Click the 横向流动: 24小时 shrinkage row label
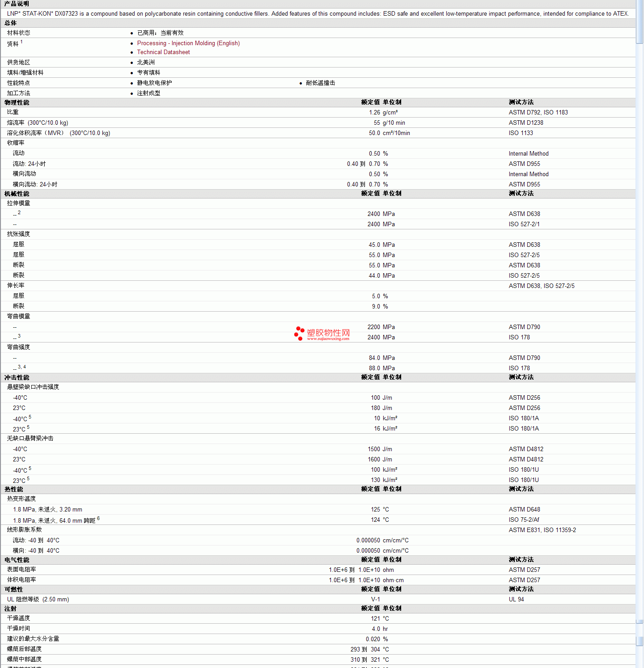This screenshot has height=668, width=644. [x=35, y=185]
